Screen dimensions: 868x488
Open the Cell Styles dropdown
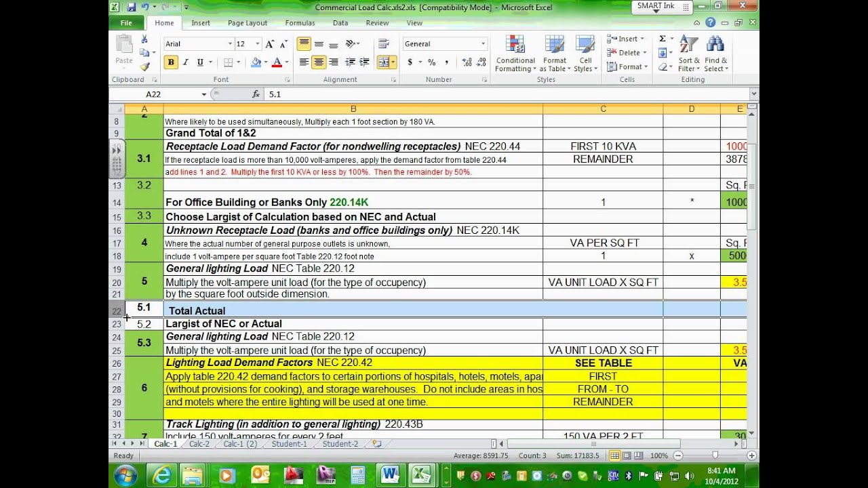click(585, 54)
